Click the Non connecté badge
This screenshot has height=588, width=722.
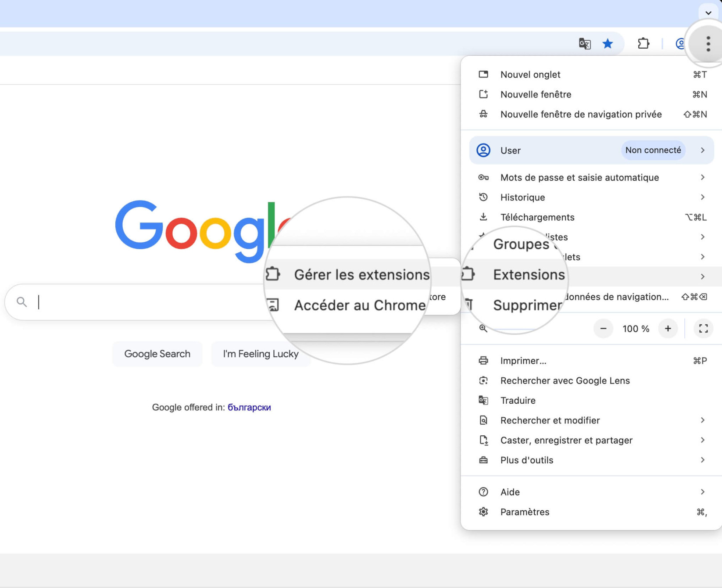(x=653, y=150)
